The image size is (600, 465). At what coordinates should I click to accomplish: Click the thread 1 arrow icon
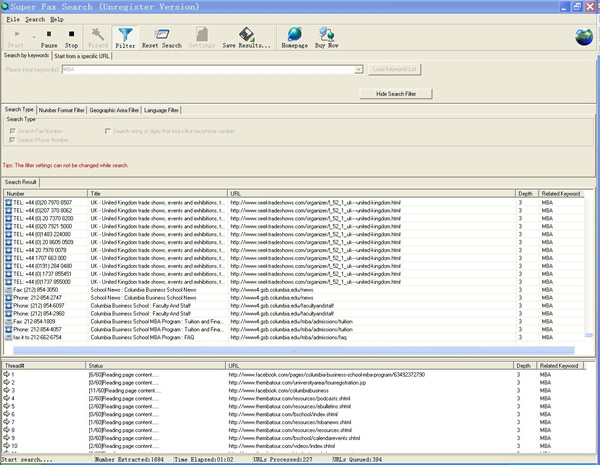click(7, 374)
